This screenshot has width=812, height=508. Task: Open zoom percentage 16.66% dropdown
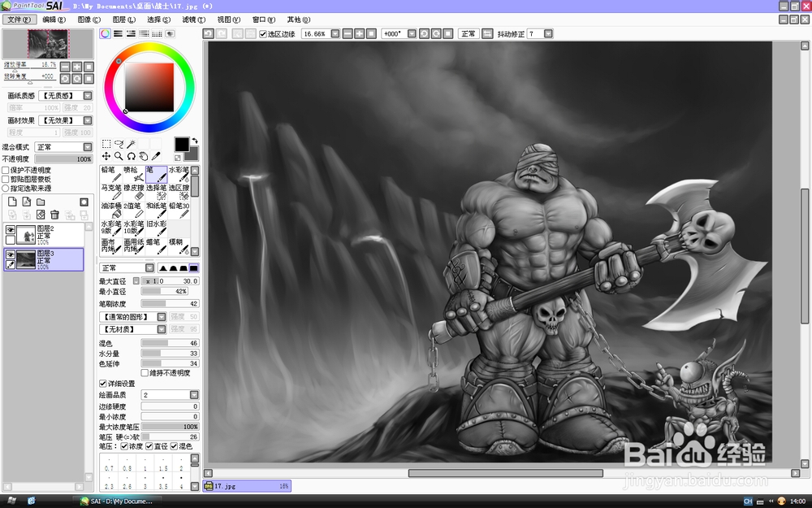click(335, 33)
